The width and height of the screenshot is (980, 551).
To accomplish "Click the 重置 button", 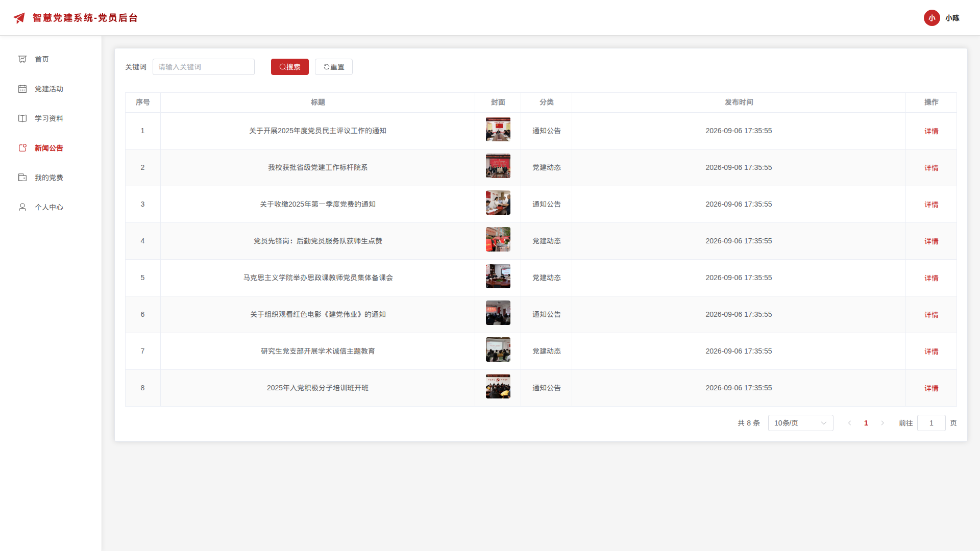I will (x=334, y=67).
